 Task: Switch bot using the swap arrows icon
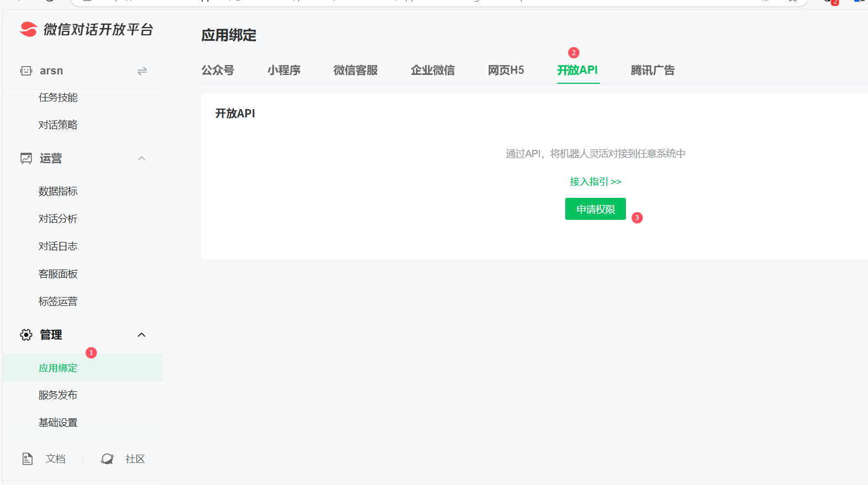142,71
